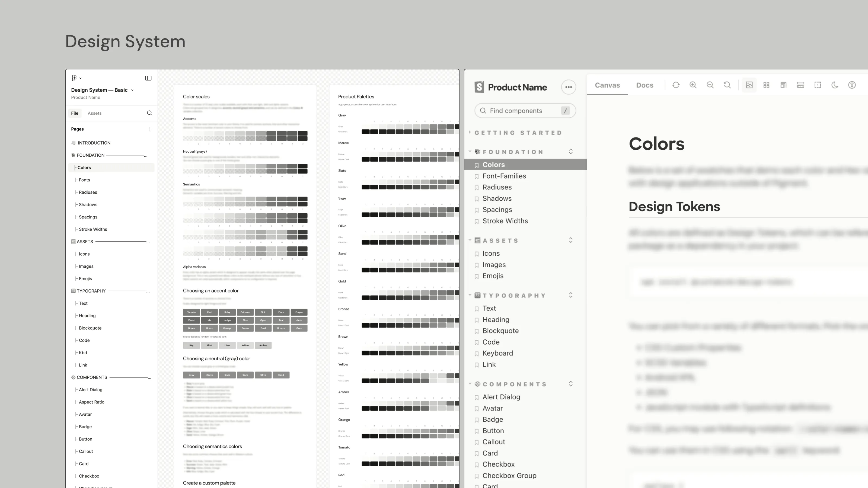Screen dimensions: 868x488
Task: Click the three-dots menu button beside Product Name
Action: [569, 87]
